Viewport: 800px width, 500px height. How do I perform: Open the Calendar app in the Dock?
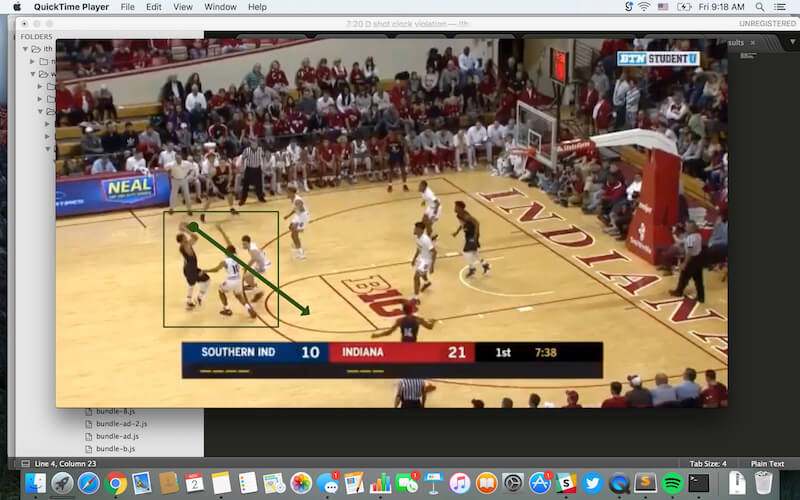[195, 483]
